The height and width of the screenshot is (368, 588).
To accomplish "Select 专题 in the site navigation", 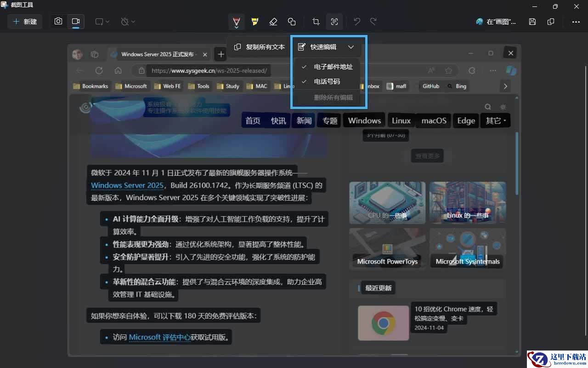I will [x=330, y=121].
